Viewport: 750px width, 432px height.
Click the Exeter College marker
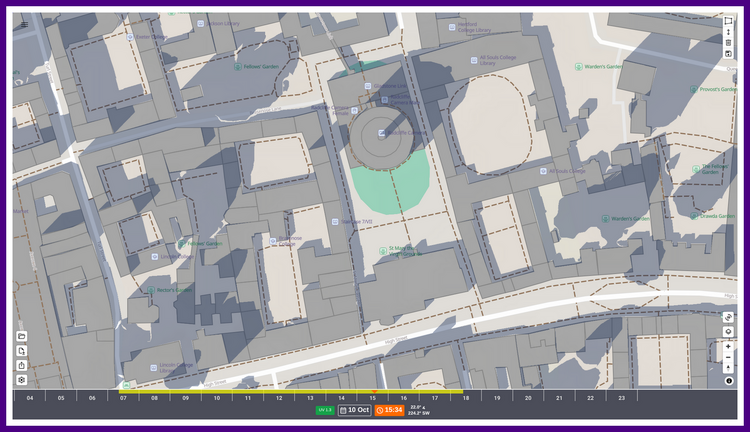tap(130, 37)
